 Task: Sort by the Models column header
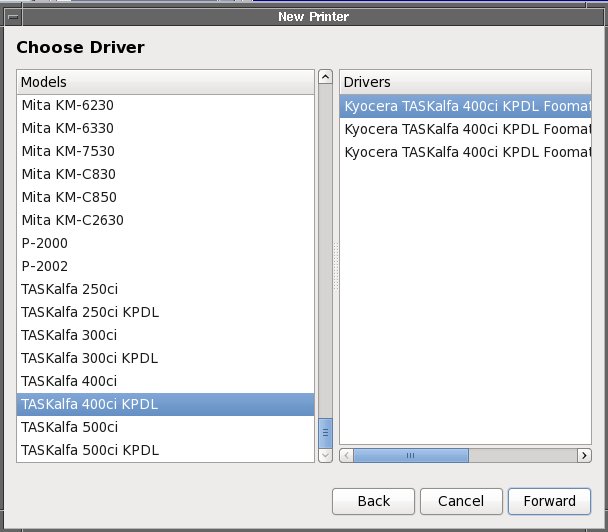pyautogui.click(x=165, y=81)
